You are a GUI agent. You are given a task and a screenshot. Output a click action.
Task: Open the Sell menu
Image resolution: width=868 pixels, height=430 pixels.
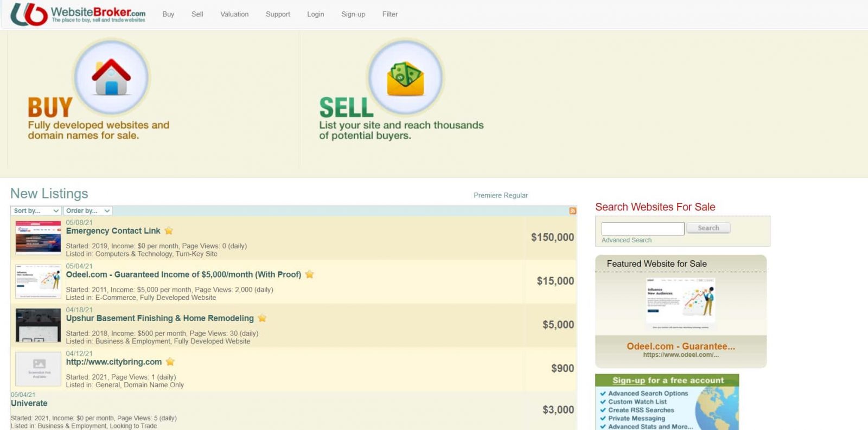[197, 14]
